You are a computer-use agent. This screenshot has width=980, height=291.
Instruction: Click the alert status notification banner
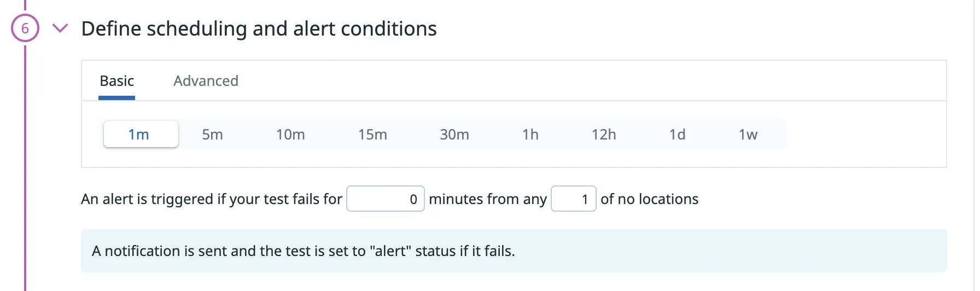513,251
